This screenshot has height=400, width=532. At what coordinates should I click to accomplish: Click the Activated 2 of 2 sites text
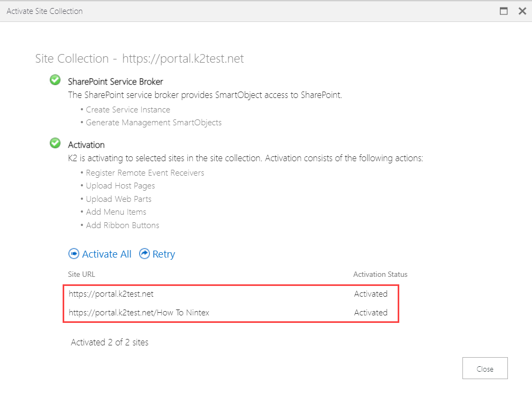[110, 342]
